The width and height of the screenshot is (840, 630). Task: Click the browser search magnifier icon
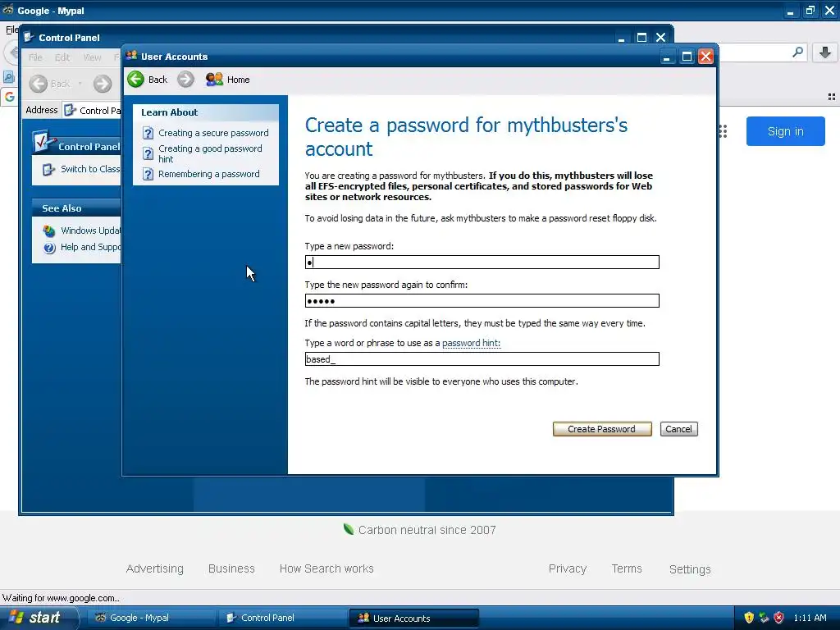click(x=797, y=52)
